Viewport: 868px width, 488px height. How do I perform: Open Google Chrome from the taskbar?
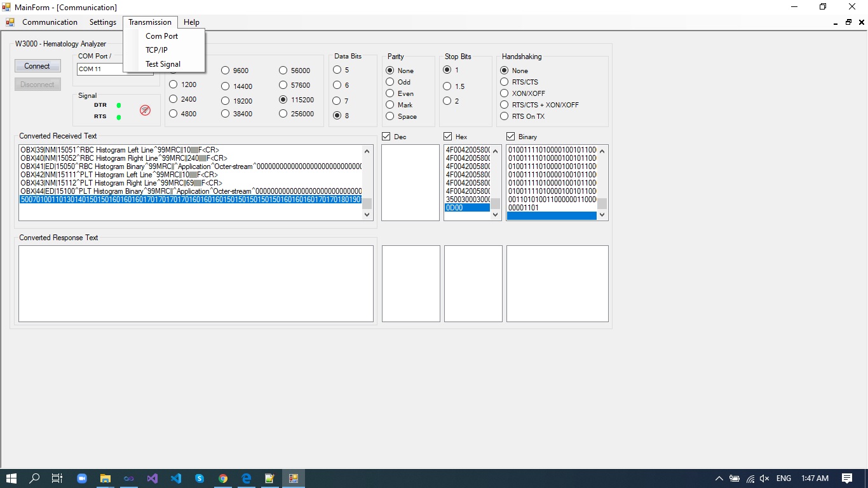223,478
